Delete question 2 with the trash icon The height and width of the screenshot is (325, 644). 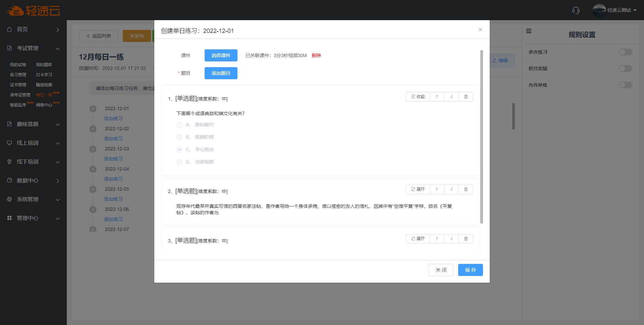[466, 189]
